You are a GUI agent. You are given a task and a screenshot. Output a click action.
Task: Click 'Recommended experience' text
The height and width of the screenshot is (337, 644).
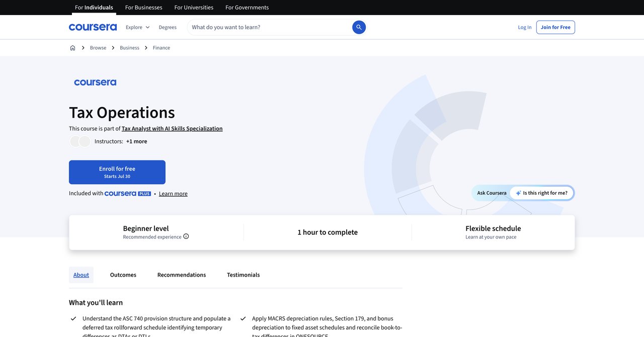[152, 237]
